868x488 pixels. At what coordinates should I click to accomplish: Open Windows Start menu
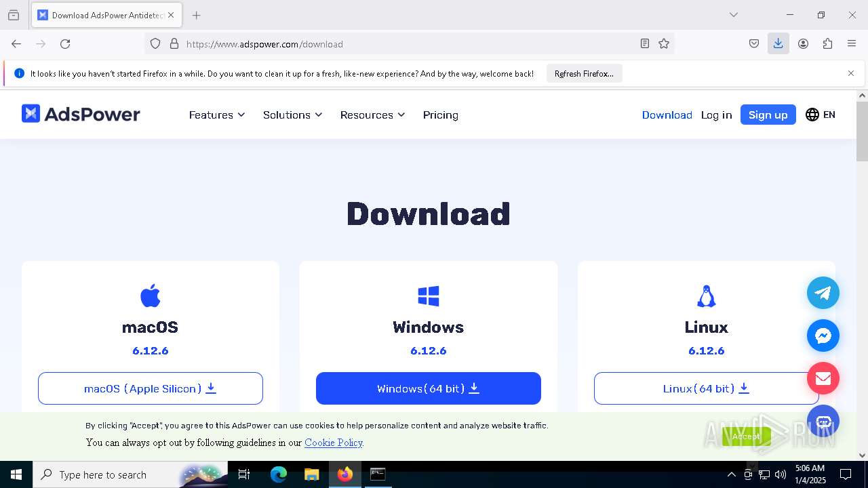tap(16, 474)
